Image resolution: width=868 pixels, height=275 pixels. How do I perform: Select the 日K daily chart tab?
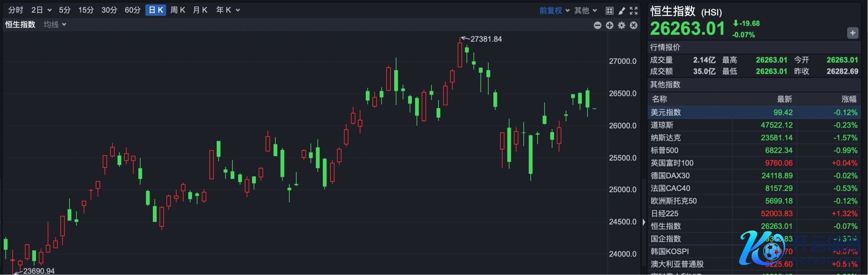pos(156,10)
